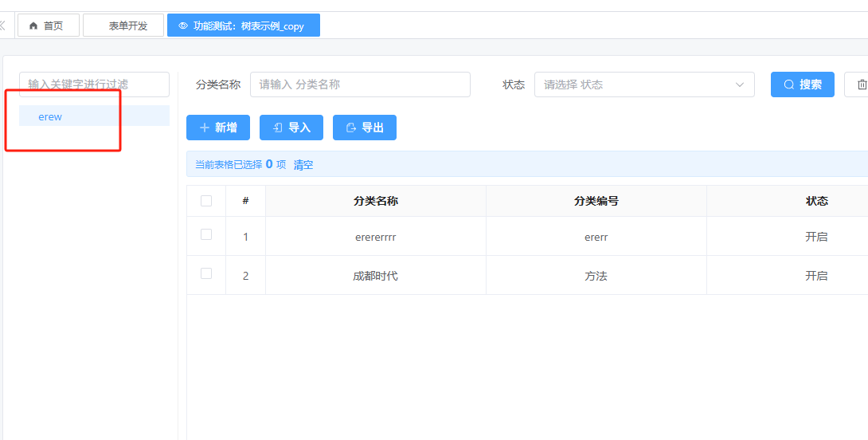Select the erew tree node
Image resolution: width=868 pixels, height=440 pixels.
click(50, 116)
